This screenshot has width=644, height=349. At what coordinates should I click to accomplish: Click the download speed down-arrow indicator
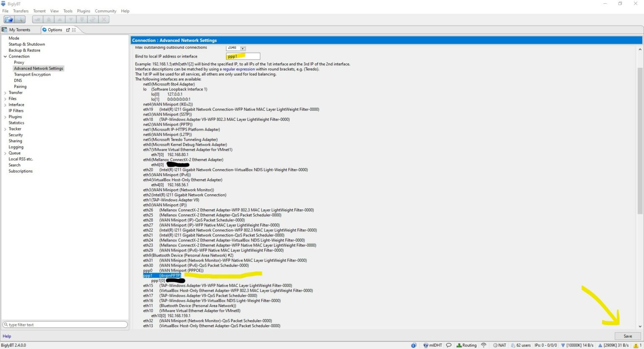(x=578, y=345)
